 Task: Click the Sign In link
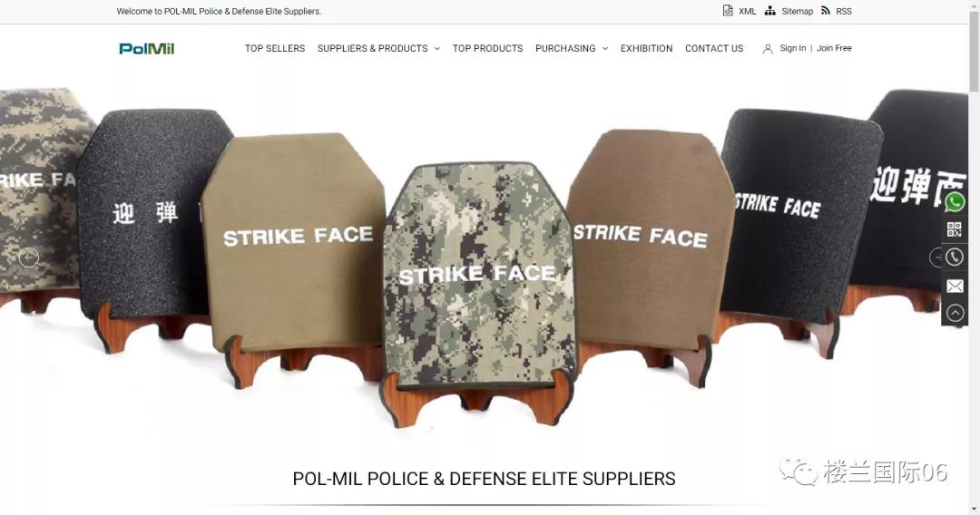coord(792,48)
